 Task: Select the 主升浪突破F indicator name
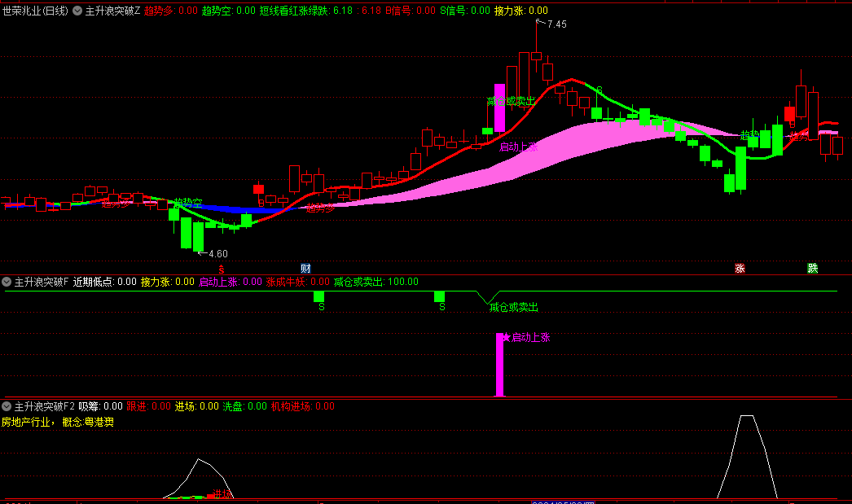(x=42, y=282)
